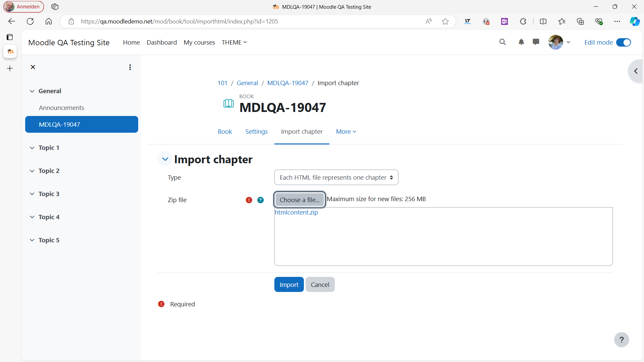Close the course index drawer
Viewport: 644px width, 362px height.
click(33, 67)
